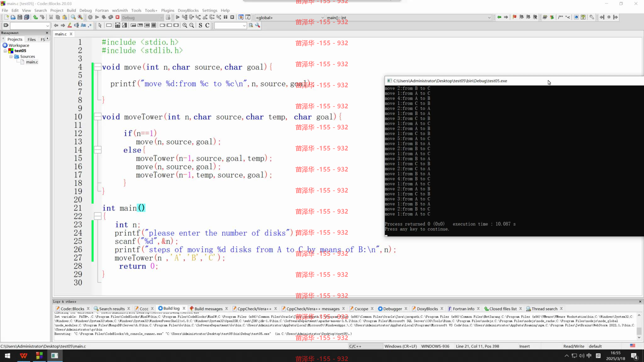Toggle bookmark with the red flag icon

coord(514,17)
